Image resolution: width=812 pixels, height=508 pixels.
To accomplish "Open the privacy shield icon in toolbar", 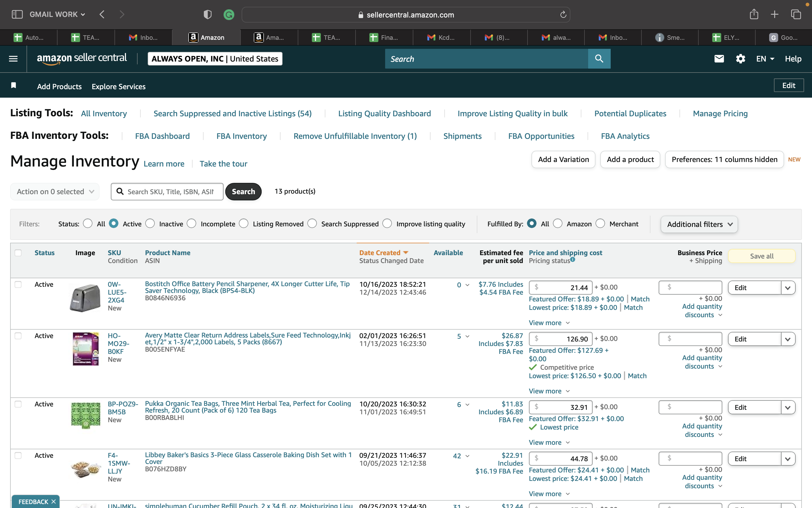I will [x=208, y=14].
